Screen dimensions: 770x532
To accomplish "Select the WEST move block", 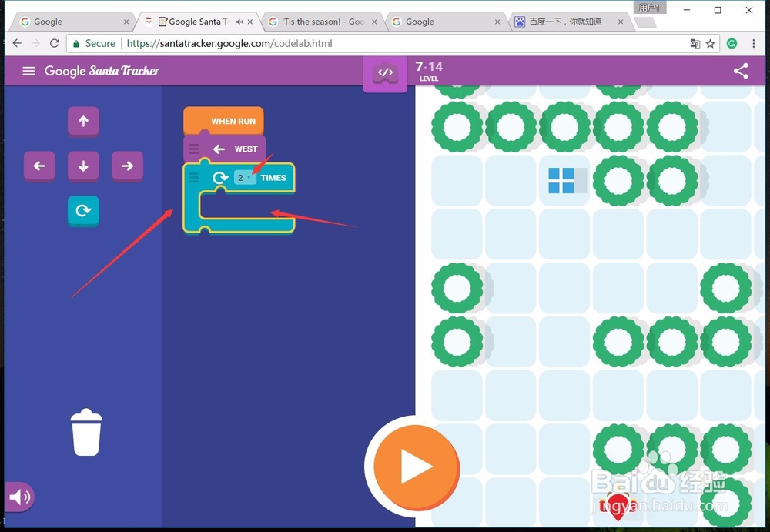I will coord(225,149).
